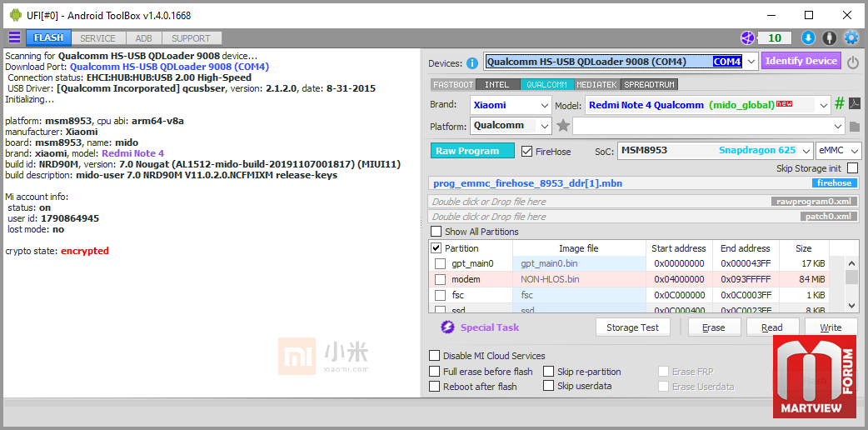The image size is (868, 430).
Task: Click the Devices info icon
Action: click(x=471, y=63)
